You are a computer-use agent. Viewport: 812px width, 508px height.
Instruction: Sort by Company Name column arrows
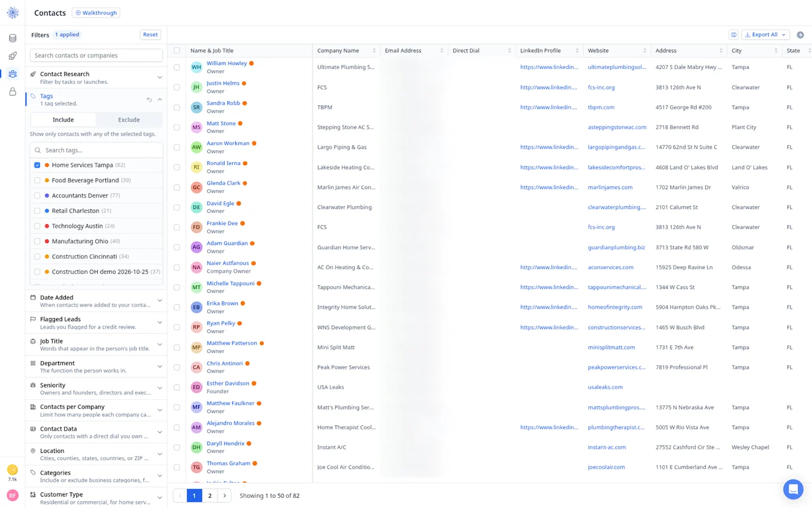click(x=375, y=51)
